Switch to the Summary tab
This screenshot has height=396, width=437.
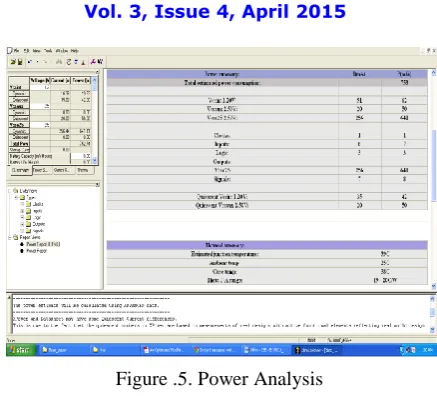pos(21,170)
